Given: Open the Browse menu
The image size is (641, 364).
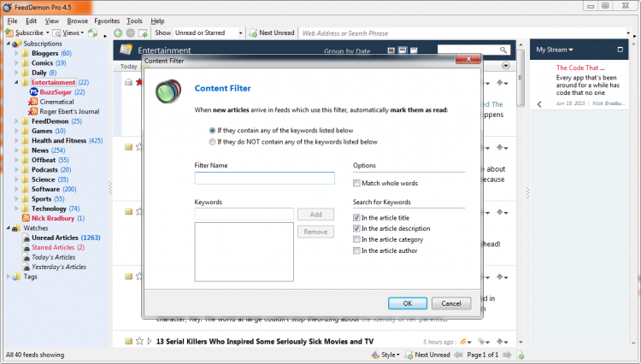Looking at the screenshot, I should pyautogui.click(x=77, y=21).
